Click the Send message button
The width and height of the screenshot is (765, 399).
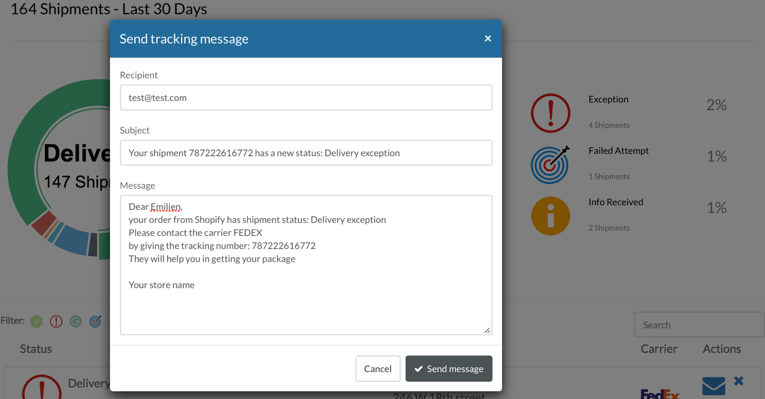coord(449,369)
